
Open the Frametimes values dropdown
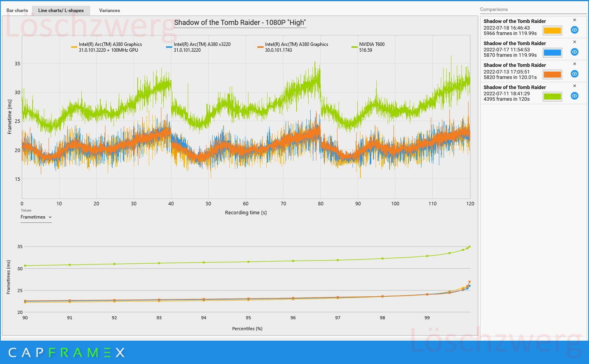(36, 217)
